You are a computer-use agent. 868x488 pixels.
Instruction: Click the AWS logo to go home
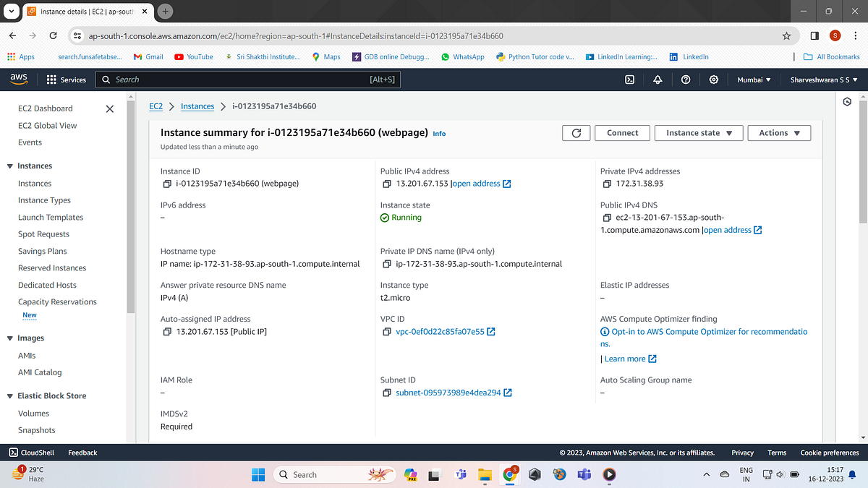pos(18,80)
